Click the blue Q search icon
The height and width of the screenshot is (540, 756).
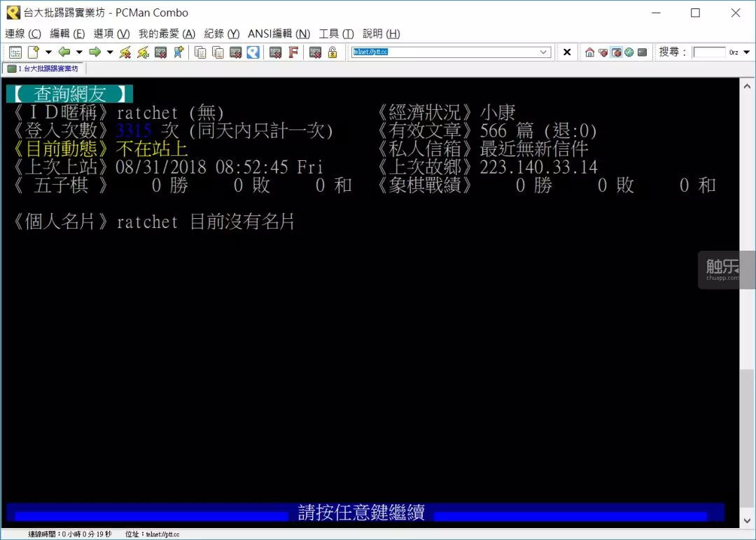pos(253,52)
